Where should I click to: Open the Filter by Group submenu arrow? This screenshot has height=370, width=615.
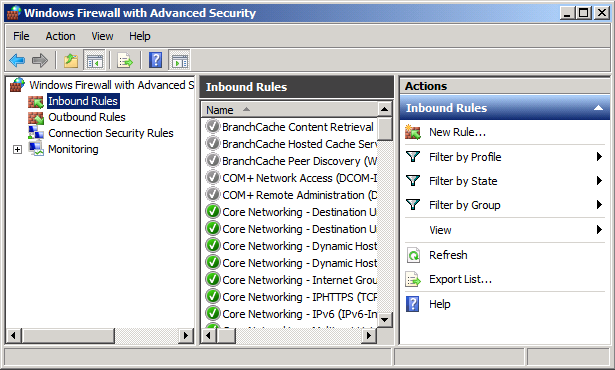599,204
